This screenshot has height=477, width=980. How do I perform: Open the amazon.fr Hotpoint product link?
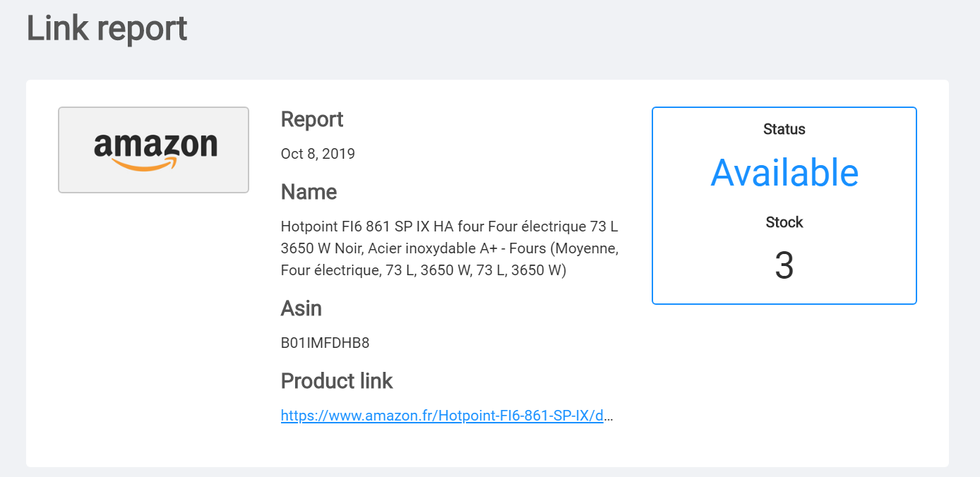click(441, 416)
